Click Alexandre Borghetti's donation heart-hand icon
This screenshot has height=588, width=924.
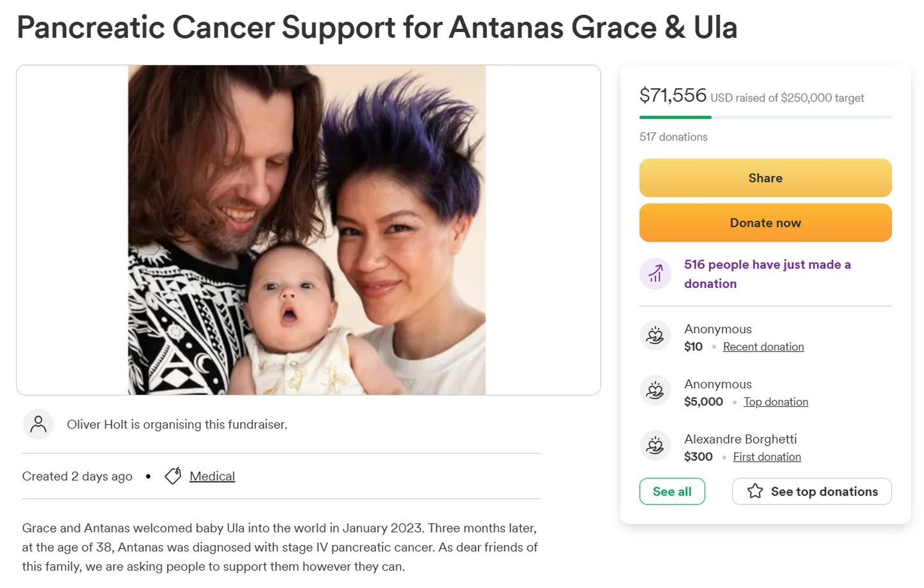655,446
